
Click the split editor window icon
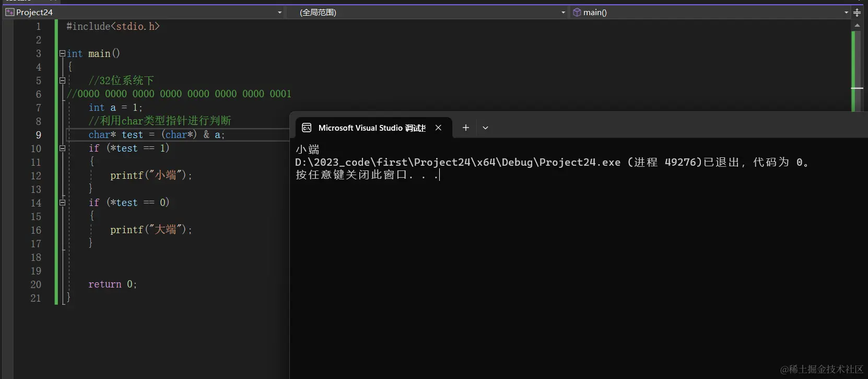click(x=857, y=12)
